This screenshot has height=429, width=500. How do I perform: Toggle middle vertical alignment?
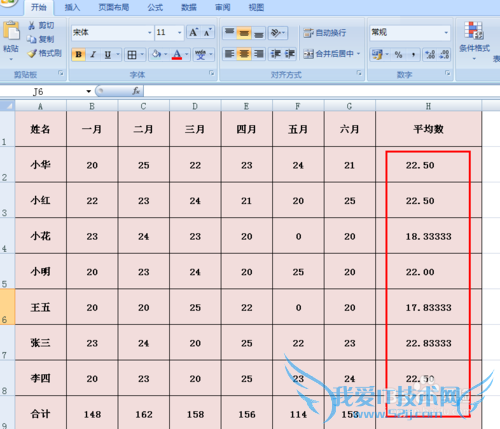click(x=244, y=33)
